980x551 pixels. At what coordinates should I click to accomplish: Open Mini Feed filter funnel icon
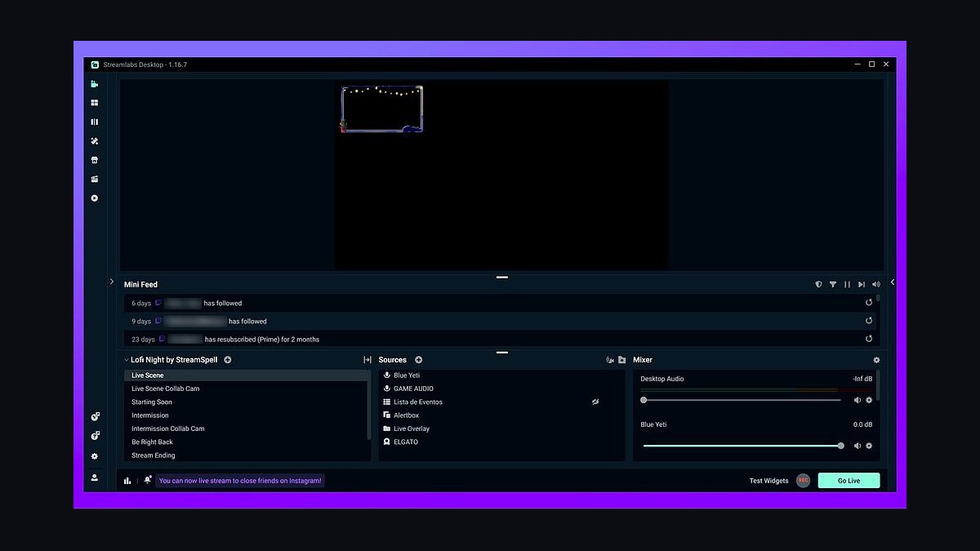click(x=833, y=285)
